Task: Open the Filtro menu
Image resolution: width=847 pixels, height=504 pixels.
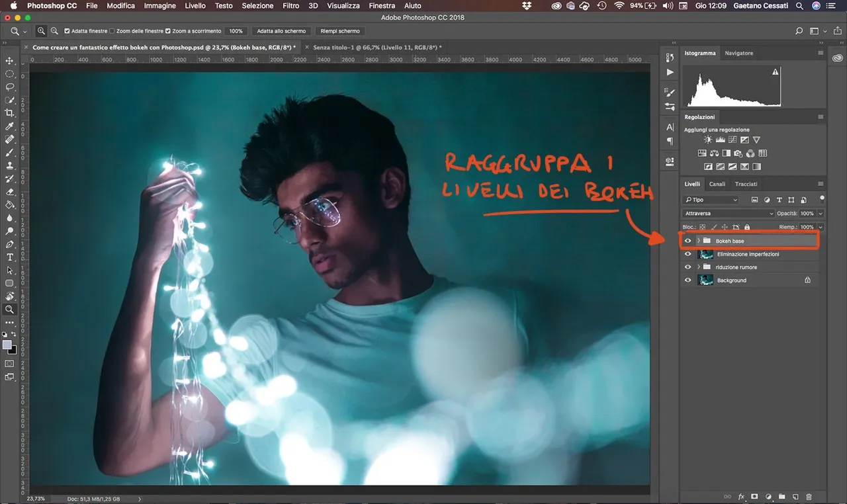Action: [x=290, y=6]
